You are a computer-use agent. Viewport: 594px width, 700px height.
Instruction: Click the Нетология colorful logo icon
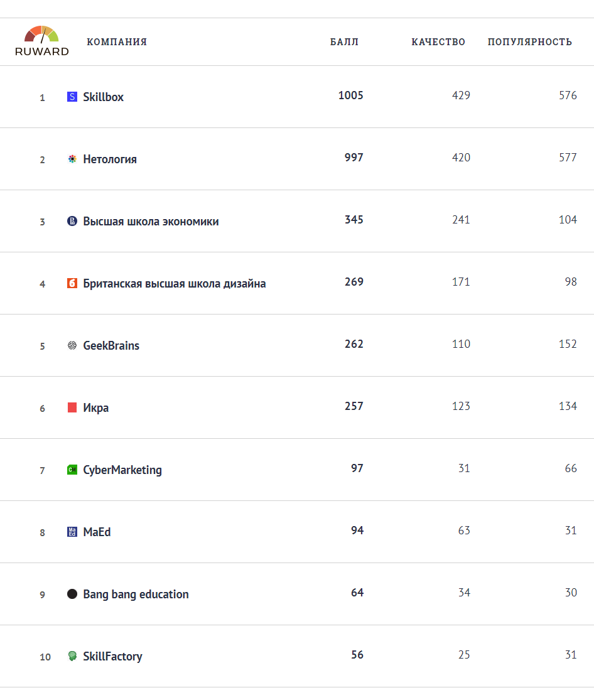(72, 159)
